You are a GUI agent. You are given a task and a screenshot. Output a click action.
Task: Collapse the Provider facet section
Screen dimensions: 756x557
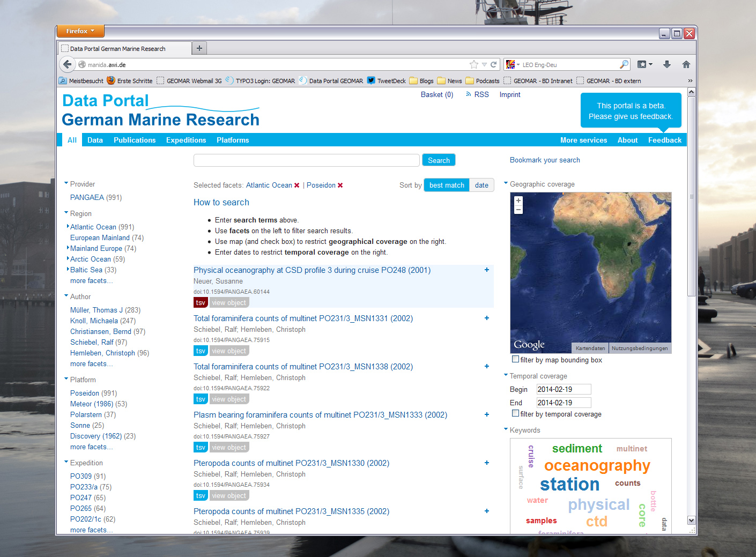[66, 183]
